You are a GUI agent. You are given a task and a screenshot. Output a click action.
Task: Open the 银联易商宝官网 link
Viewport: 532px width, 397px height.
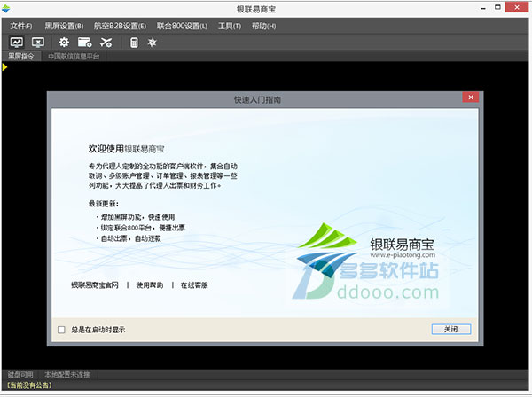click(95, 285)
